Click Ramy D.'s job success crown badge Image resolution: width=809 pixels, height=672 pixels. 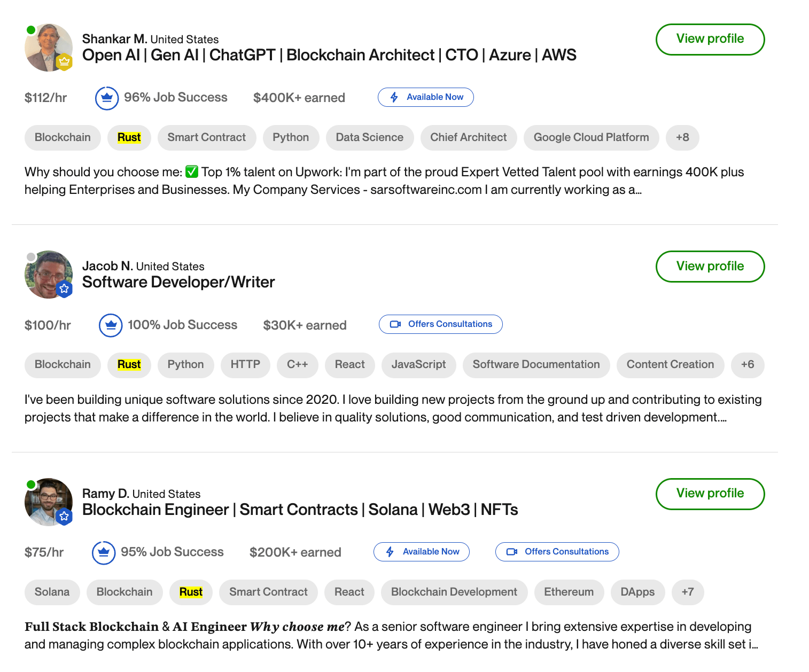pos(104,552)
